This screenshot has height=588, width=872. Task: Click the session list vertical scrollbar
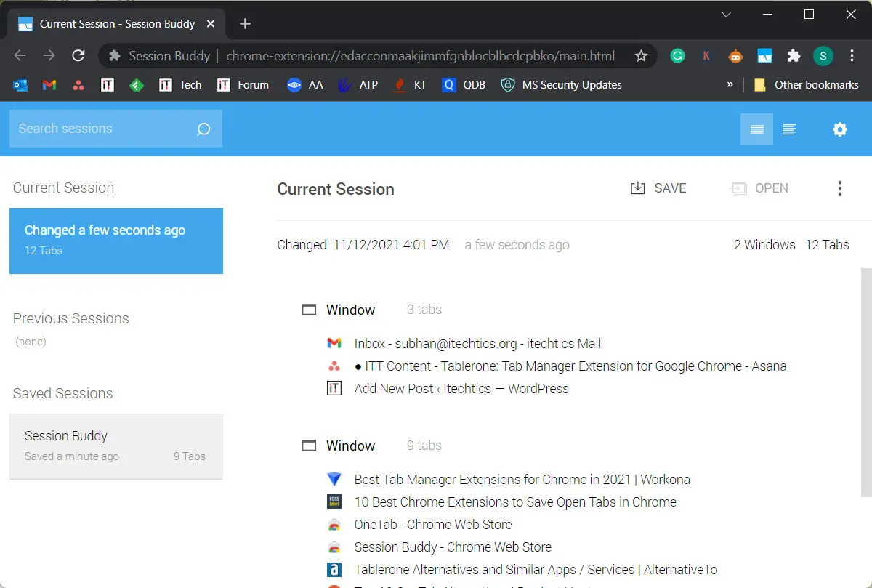point(865,382)
